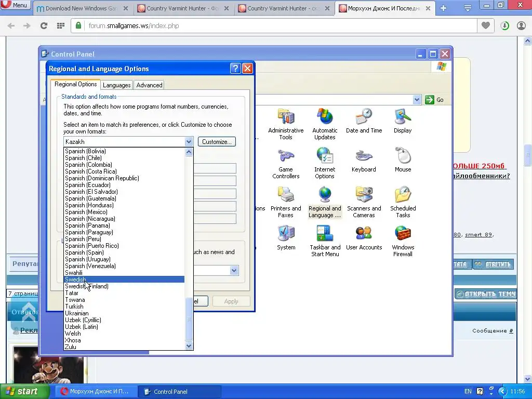The image size is (532, 399).
Task: Collapse the Kazakh format combo box arrow
Action: point(189,142)
